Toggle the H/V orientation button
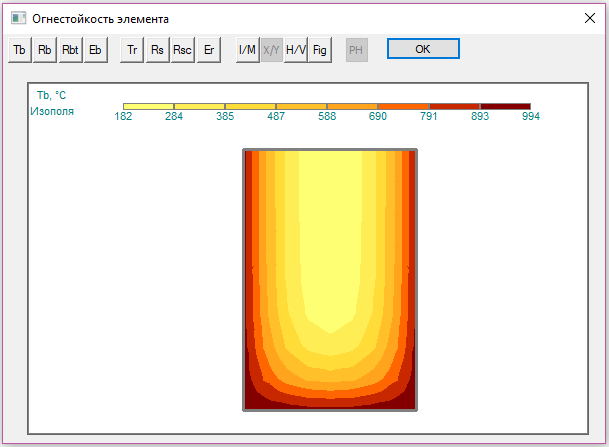Image resolution: width=609 pixels, height=447 pixels. [296, 50]
